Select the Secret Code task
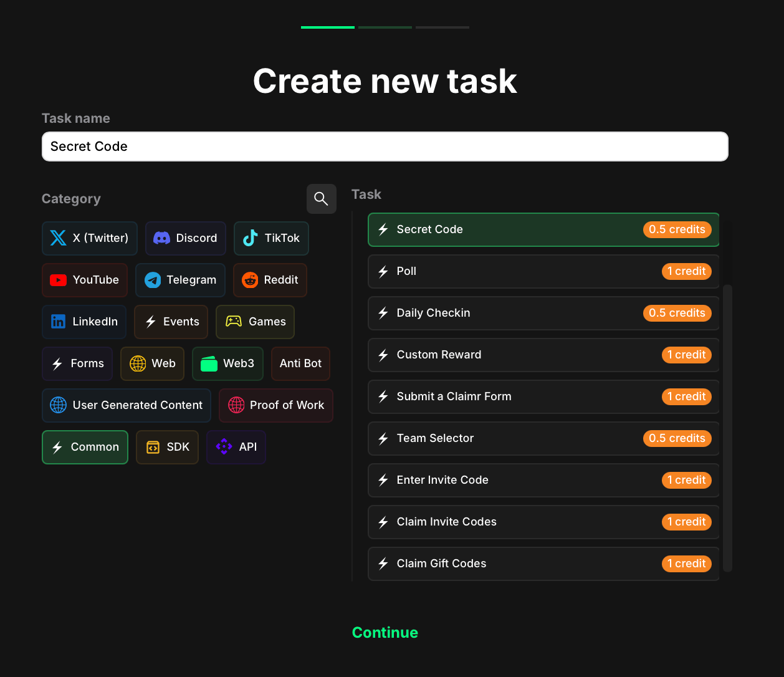Screen dimensions: 784x677 [543, 229]
